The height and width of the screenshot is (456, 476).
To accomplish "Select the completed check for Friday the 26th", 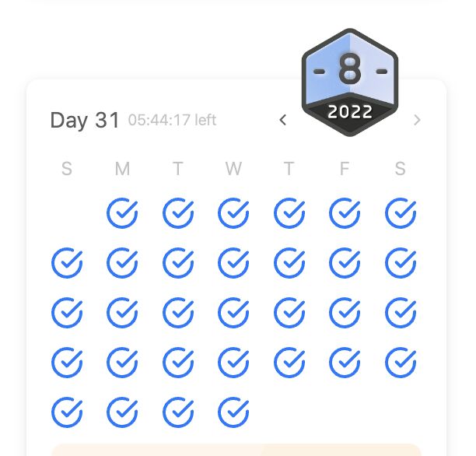I will [x=345, y=363].
